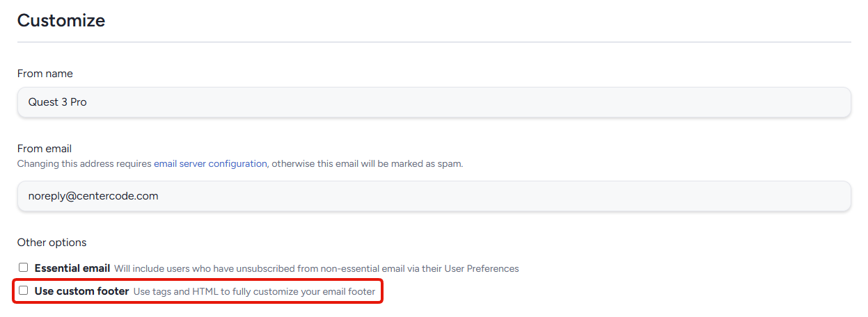This screenshot has width=868, height=317.
Task: Click the divider line under Customize
Action: (x=434, y=42)
